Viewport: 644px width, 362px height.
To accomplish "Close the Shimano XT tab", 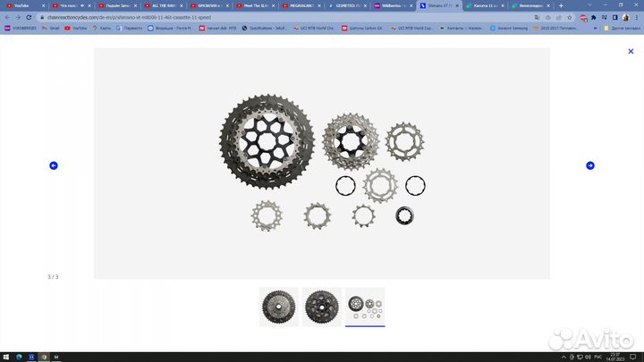I will tap(457, 5).
